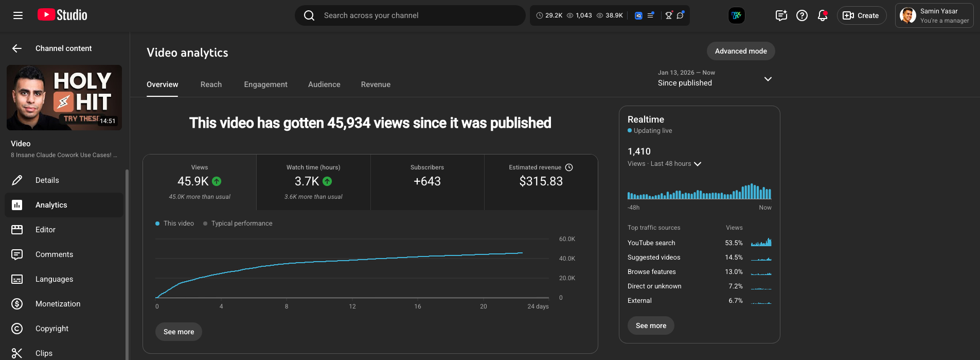Click the YouTube search traffic source row
Screen dimensions: 980x360
pyautogui.click(x=700, y=243)
